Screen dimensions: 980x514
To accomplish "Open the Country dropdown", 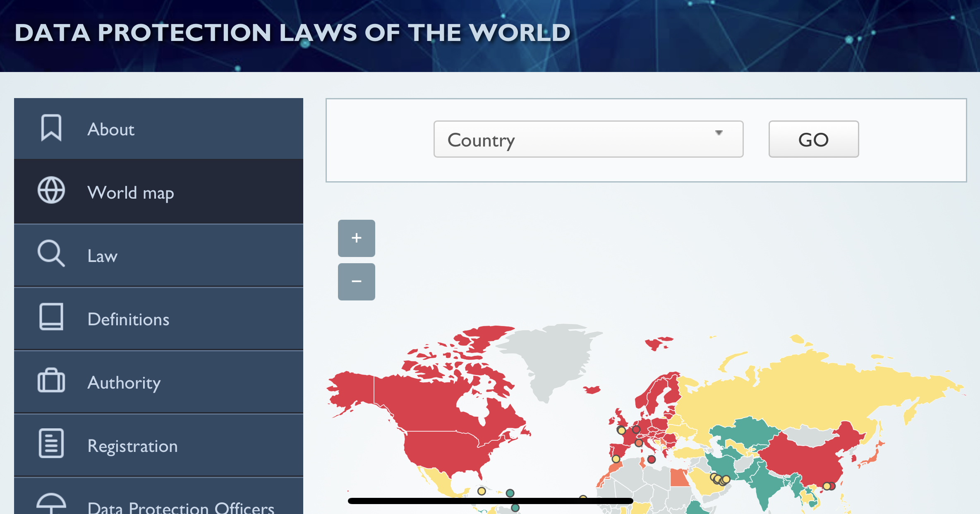I will (x=588, y=139).
